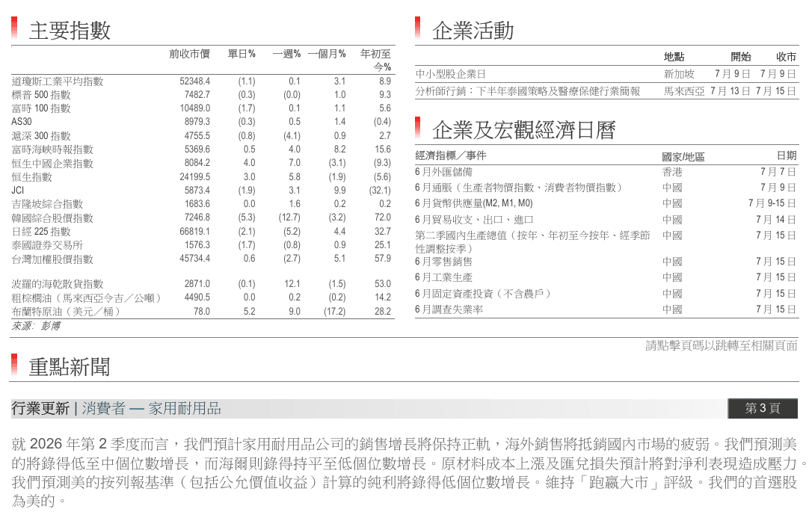Open the 分析師行銷 Thailand strategy briefing entry
Viewport: 812px width, 521px height.
pos(528,91)
